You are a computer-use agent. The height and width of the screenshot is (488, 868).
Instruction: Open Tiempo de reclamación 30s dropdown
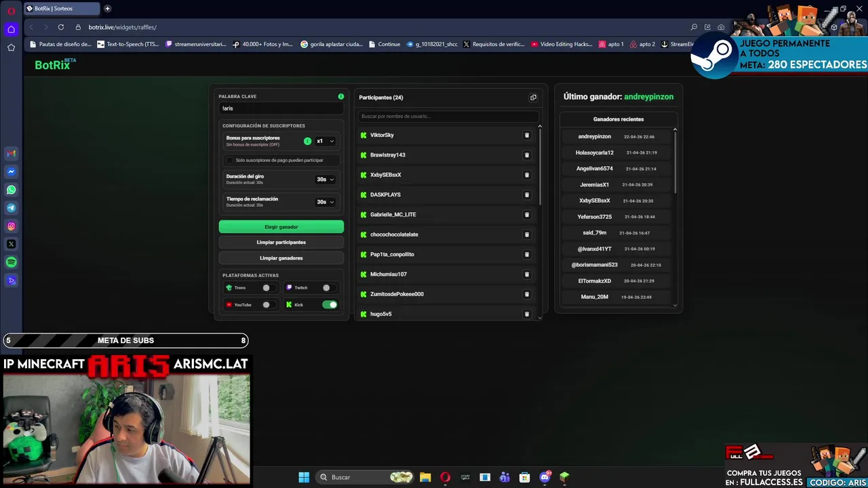click(x=325, y=202)
